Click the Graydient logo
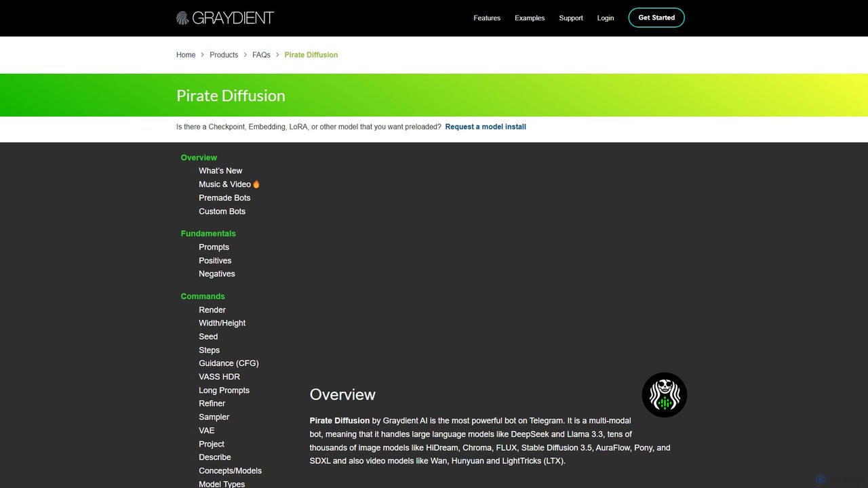Screen dimensions: 868x488 tap(224, 18)
